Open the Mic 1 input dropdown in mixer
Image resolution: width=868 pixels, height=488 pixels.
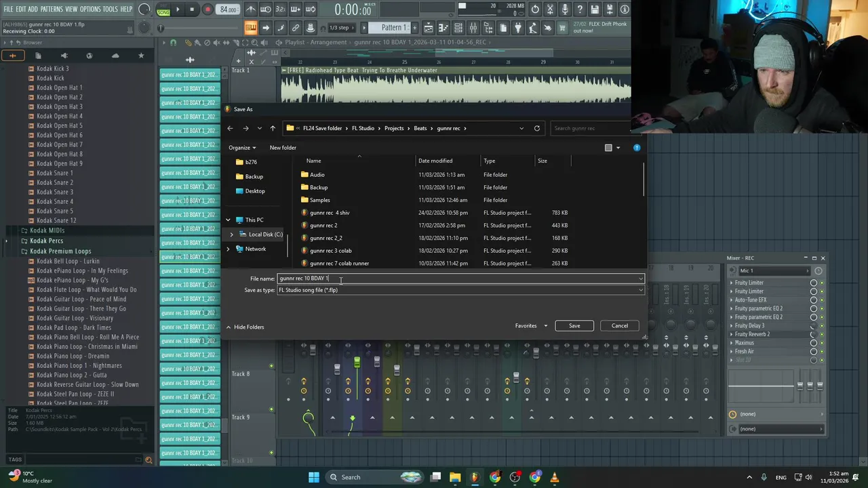774,270
